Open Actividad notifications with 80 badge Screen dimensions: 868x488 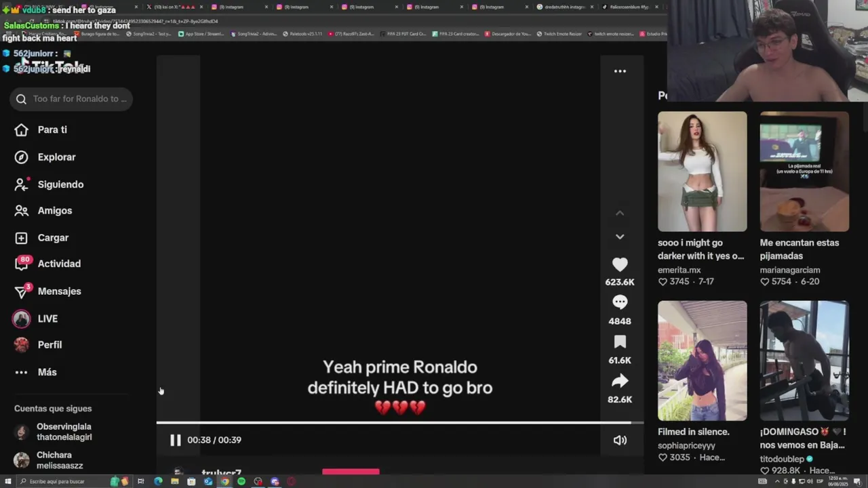pos(47,264)
